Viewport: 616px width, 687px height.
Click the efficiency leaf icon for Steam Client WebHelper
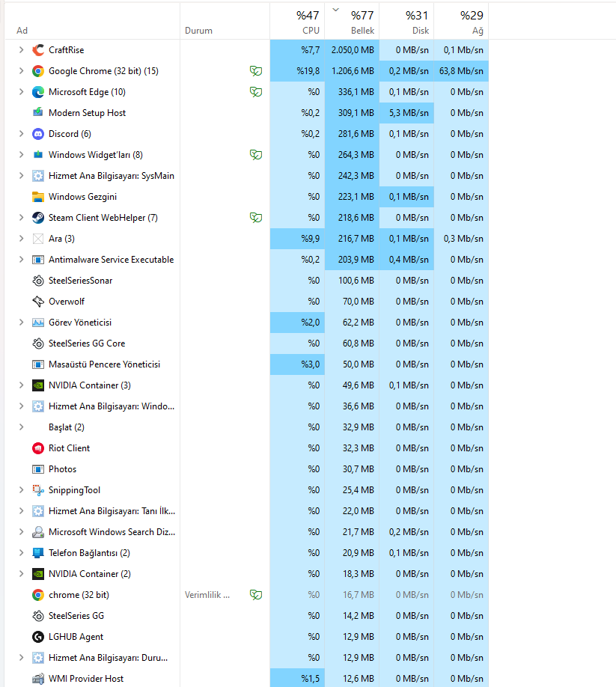pos(256,218)
